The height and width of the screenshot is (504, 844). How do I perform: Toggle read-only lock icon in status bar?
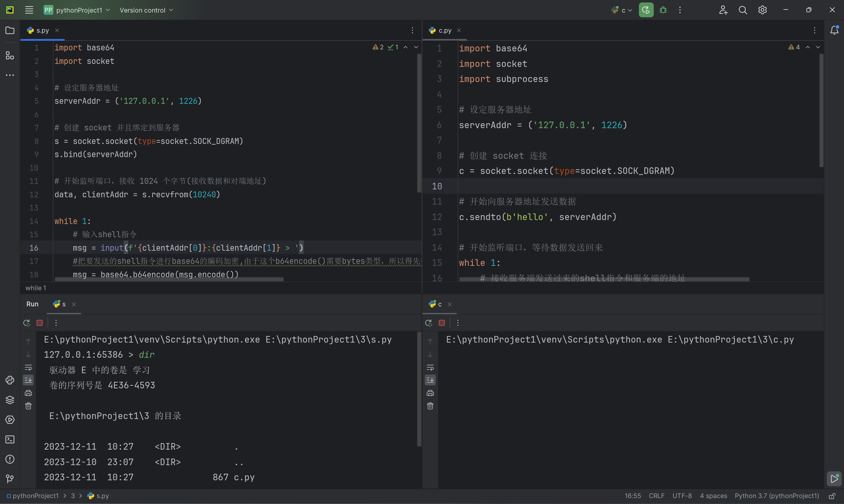pos(832,496)
